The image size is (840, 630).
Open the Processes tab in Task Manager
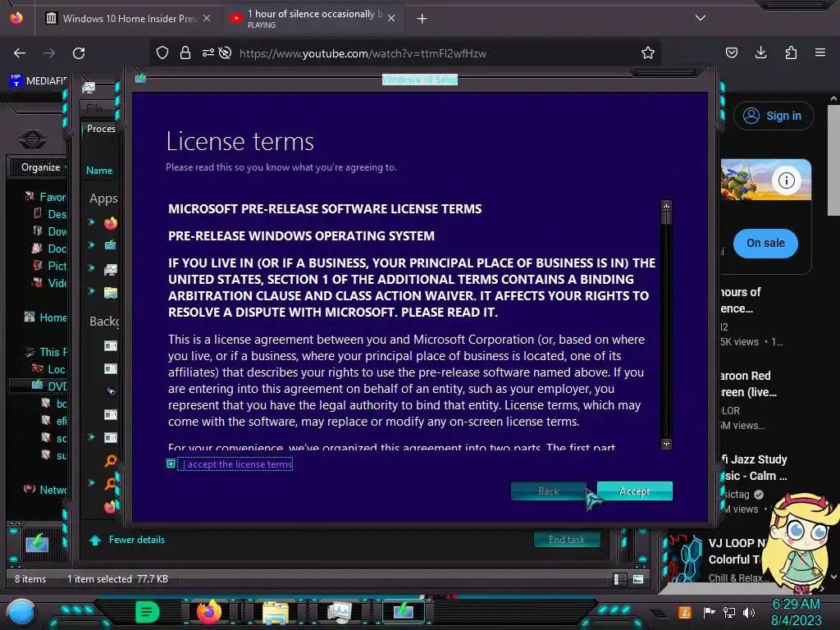tap(101, 129)
